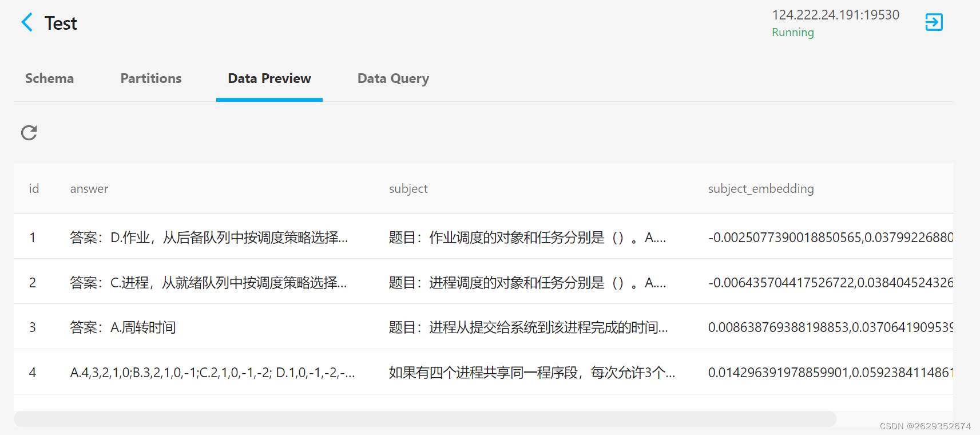This screenshot has height=435, width=980.
Task: Click the Test collection title
Action: click(61, 23)
